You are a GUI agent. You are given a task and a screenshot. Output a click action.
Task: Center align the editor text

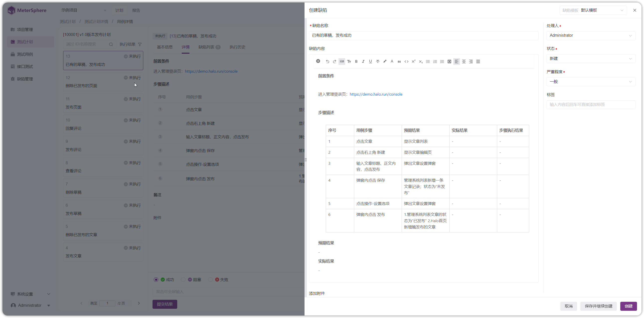pos(464,61)
